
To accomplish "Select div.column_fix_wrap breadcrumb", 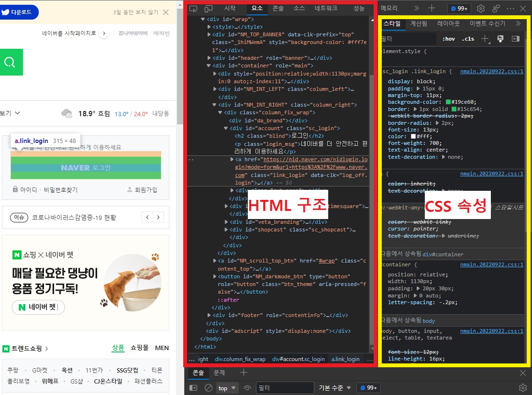I will pos(240,359).
